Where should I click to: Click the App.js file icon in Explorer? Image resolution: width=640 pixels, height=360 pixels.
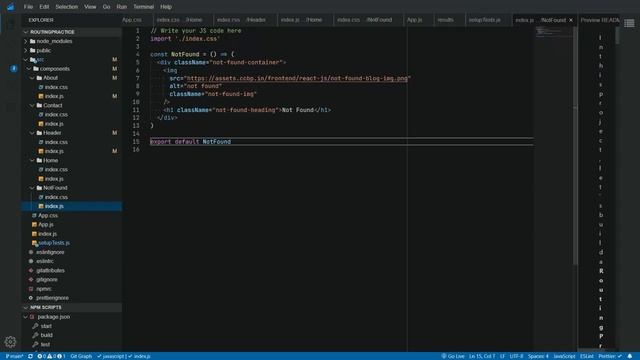pyautogui.click(x=34, y=224)
